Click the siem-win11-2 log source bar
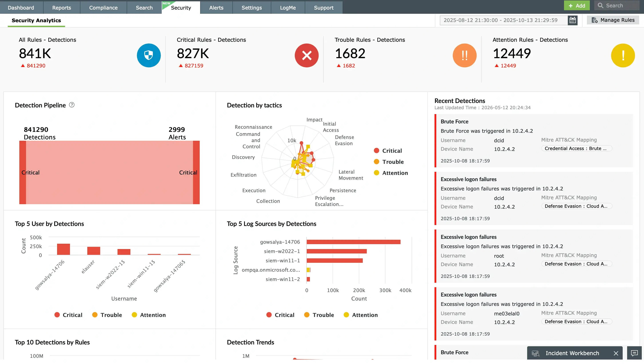The image size is (644, 364). click(x=308, y=279)
